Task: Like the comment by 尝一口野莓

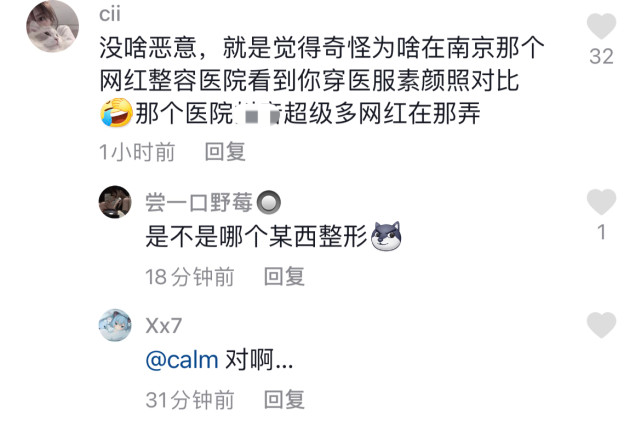Action: (601, 201)
